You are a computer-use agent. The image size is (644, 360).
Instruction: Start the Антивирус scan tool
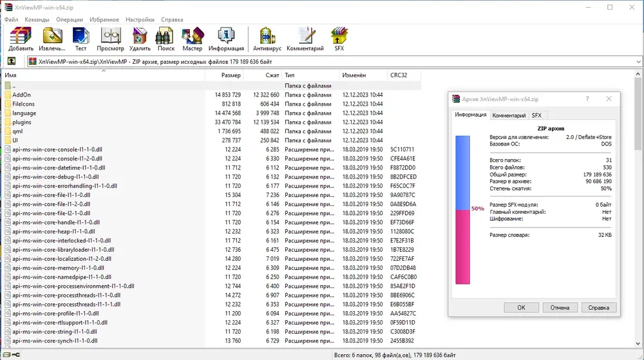pyautogui.click(x=267, y=36)
